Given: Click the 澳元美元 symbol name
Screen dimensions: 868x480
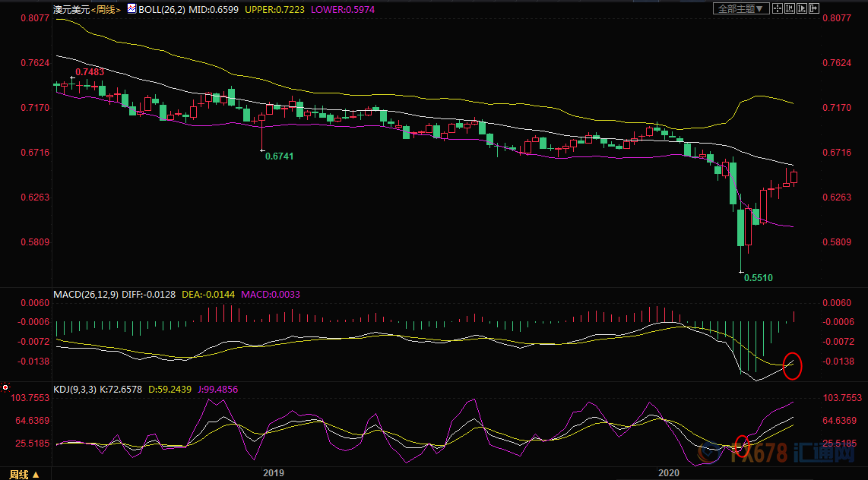Looking at the screenshot, I should point(71,9).
